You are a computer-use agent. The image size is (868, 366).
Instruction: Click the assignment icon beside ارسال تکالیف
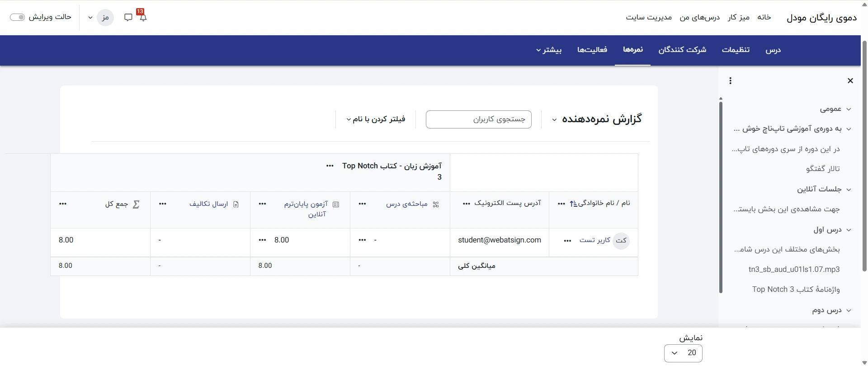point(236,204)
